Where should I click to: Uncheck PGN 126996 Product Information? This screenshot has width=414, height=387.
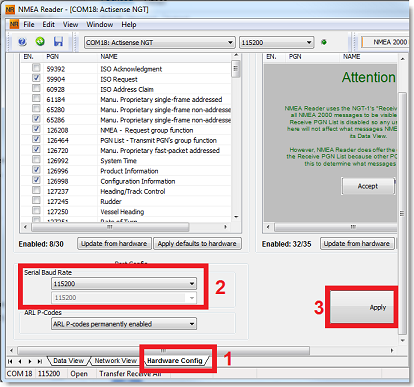(x=36, y=170)
